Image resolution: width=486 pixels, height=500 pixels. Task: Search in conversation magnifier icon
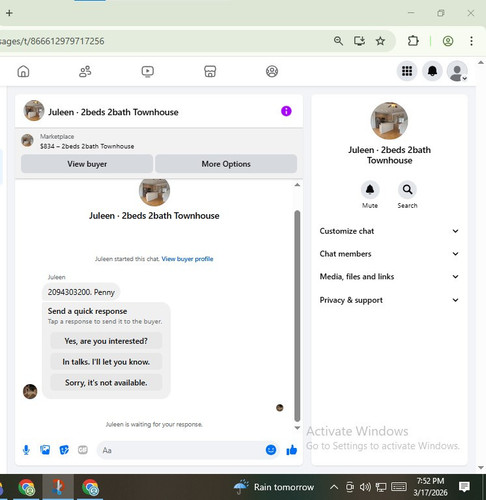407,190
